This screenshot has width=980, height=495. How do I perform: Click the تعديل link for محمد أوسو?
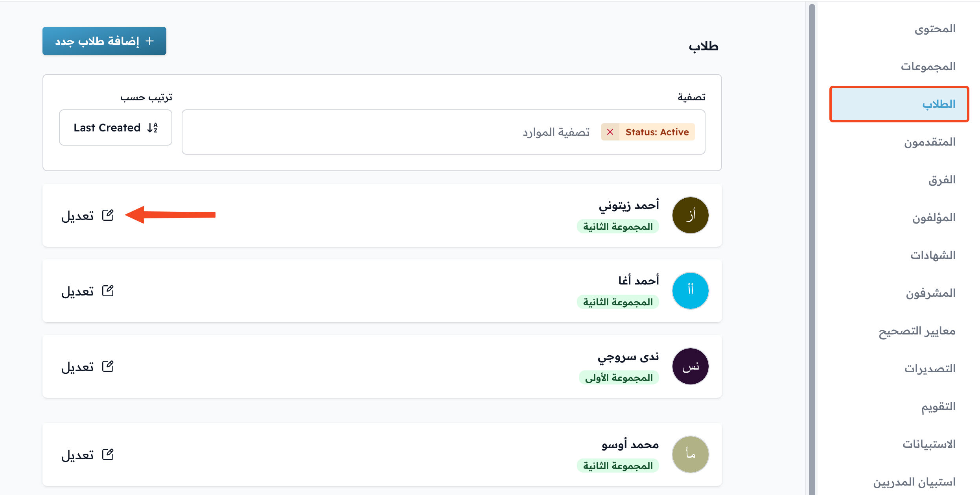click(77, 455)
